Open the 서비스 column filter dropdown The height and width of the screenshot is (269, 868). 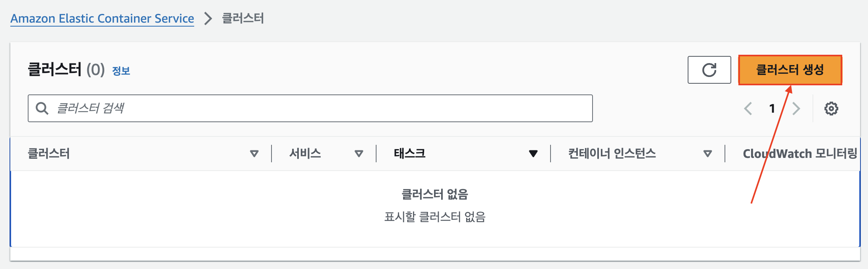[359, 154]
